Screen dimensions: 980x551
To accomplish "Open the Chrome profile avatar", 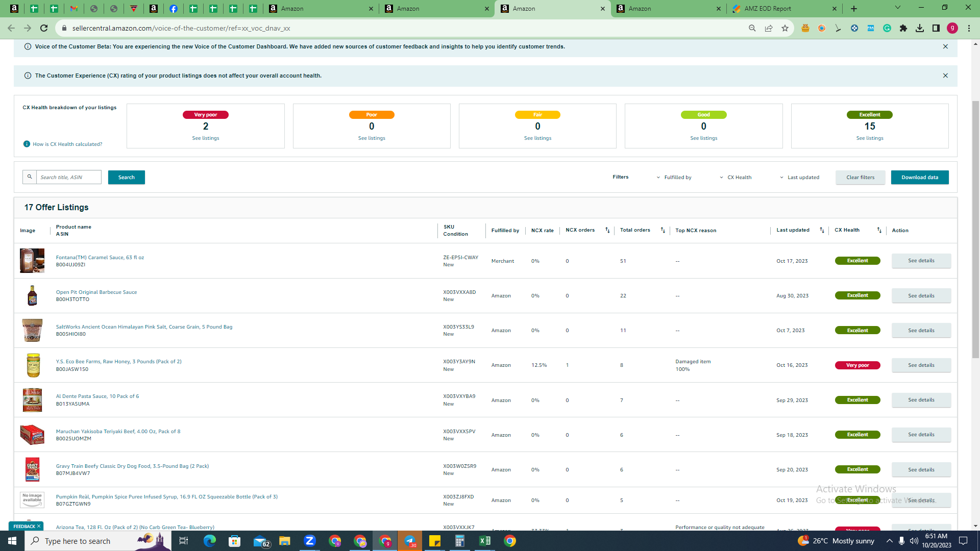I will point(952,28).
